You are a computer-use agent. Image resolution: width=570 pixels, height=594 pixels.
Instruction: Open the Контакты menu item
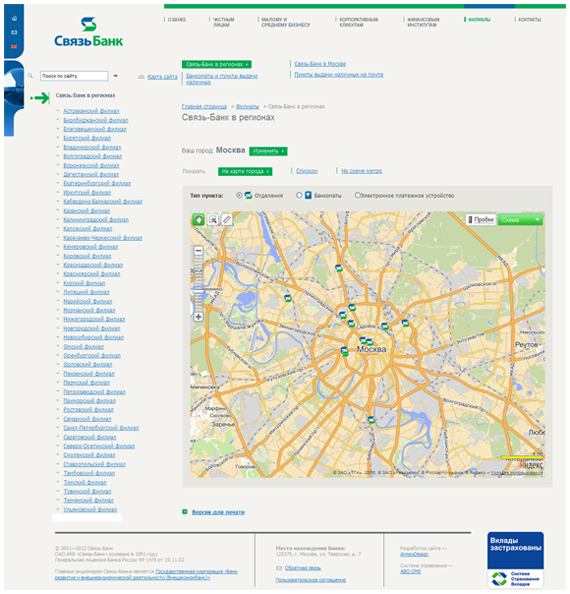pos(529,20)
